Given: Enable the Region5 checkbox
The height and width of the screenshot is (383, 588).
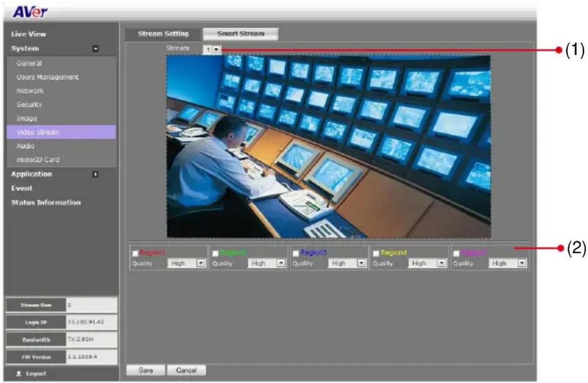Looking at the screenshot, I should (456, 253).
